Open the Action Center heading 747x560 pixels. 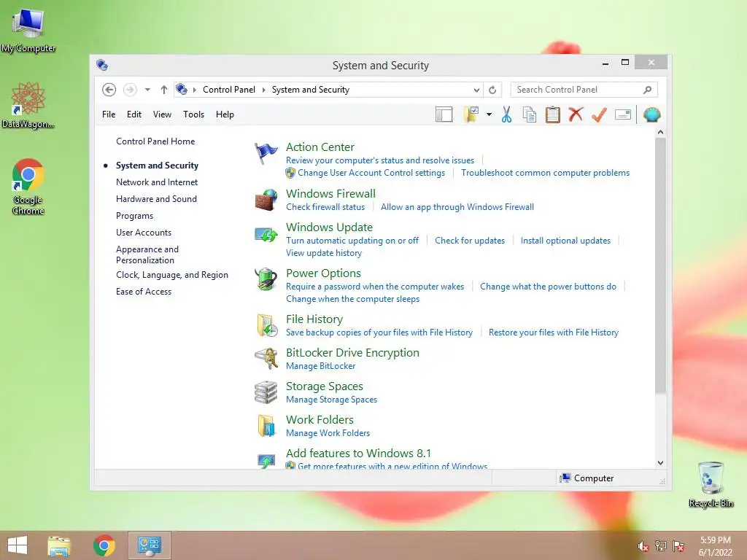pyautogui.click(x=320, y=147)
